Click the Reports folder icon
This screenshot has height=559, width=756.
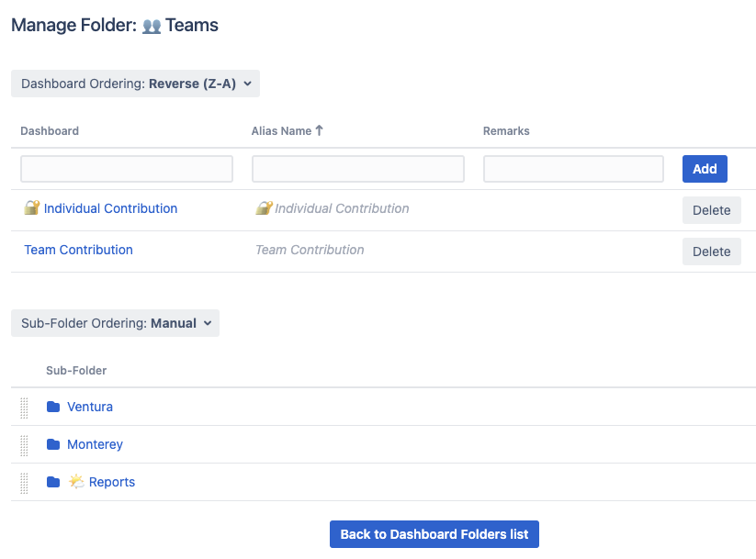tap(53, 482)
